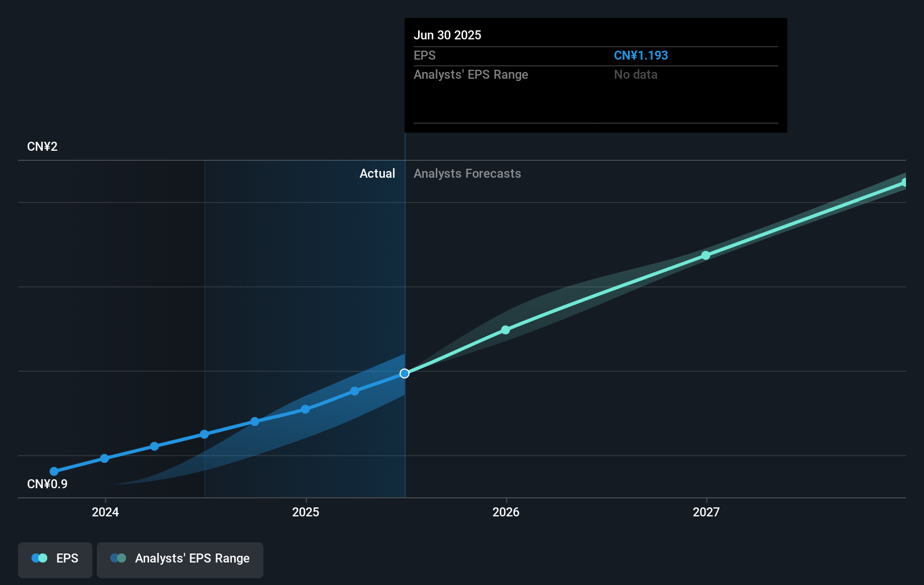
Task: Switch to the Actual section of the chart
Action: [x=377, y=174]
